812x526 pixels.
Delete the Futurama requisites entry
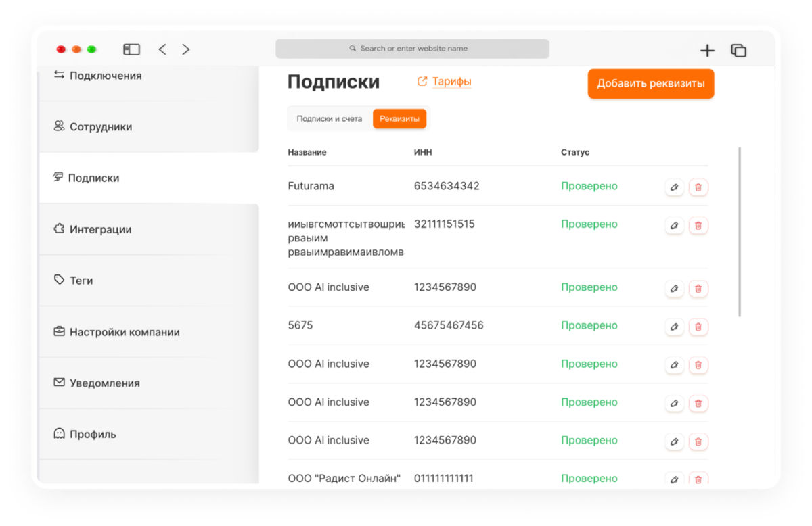coord(698,187)
